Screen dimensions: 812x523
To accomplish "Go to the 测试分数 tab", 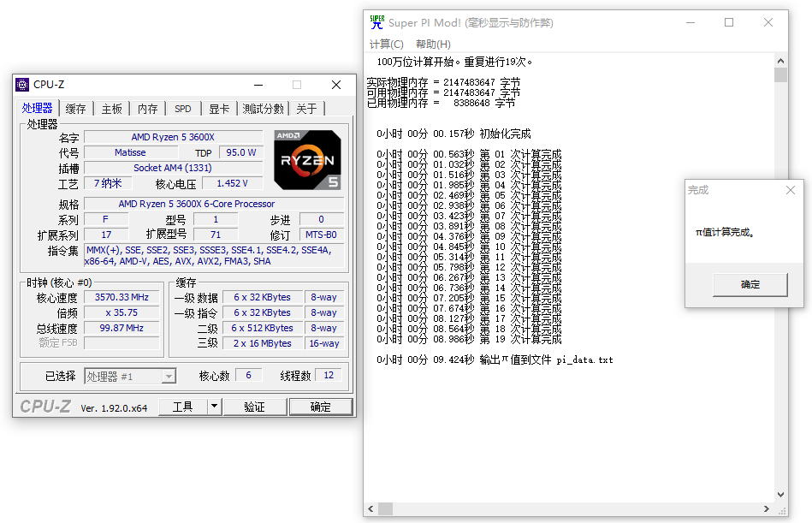I will 263,109.
